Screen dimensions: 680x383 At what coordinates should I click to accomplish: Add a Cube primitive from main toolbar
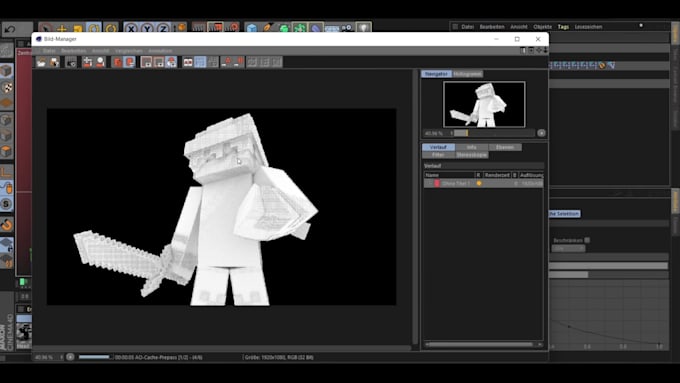[x=252, y=28]
